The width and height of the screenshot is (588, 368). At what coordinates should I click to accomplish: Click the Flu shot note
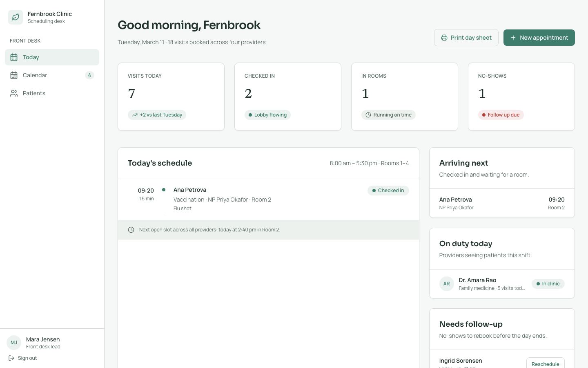182,209
